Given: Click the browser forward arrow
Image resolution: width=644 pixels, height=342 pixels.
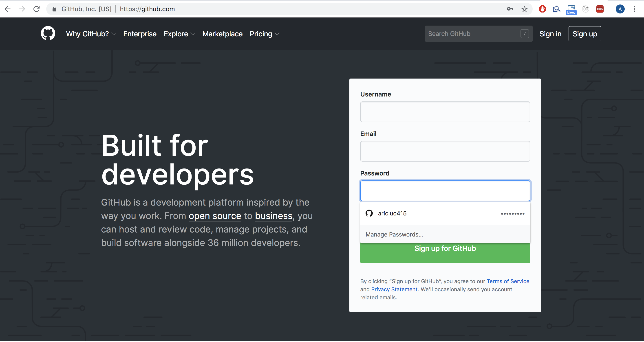Looking at the screenshot, I should (22, 9).
